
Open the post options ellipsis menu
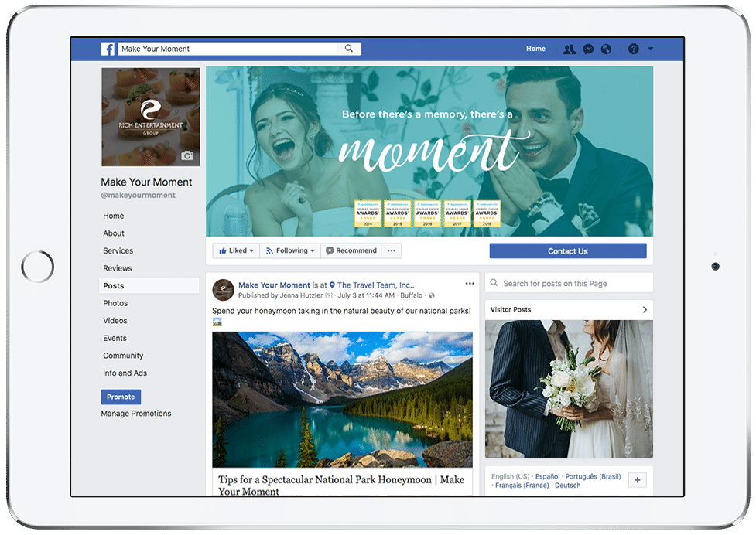[x=470, y=284]
